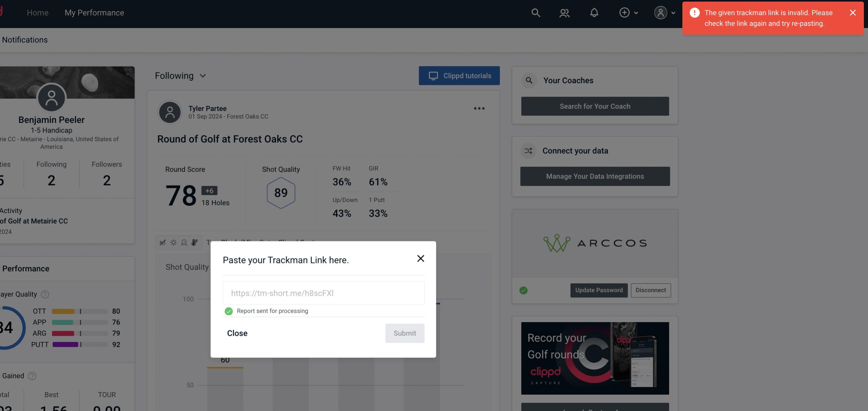Click the green report sent confirmation checkbox
Screen dimensions: 868x411
(x=228, y=311)
